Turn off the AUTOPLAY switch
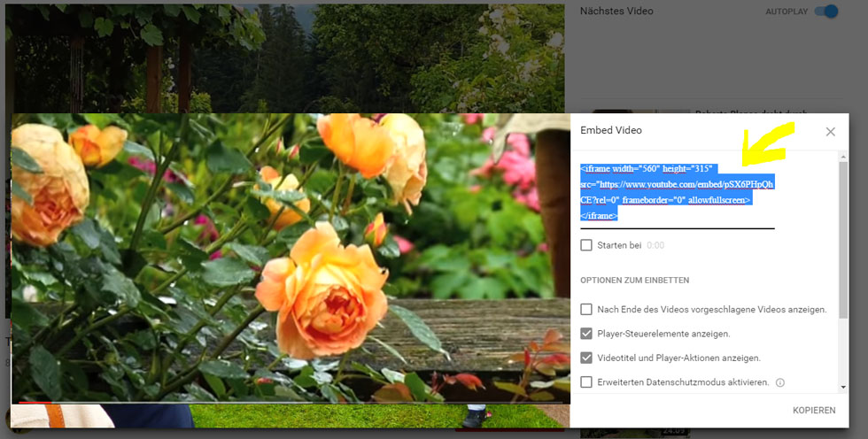 826,11
